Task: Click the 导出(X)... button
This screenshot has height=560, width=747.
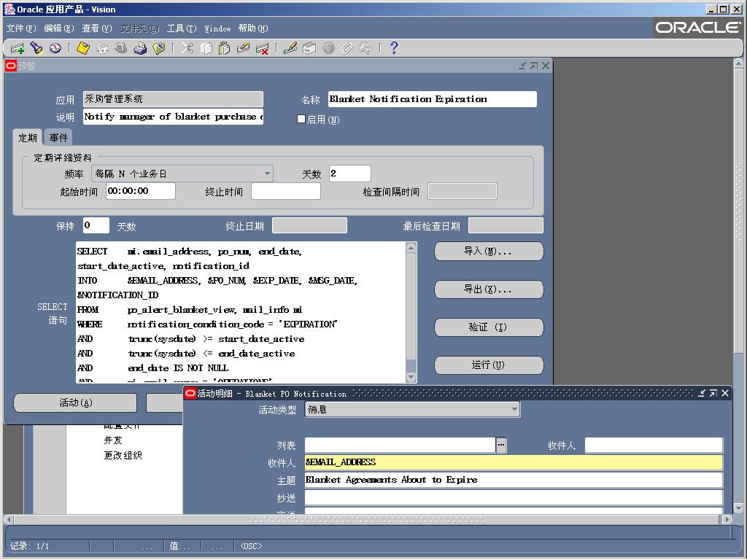Action: (x=489, y=289)
